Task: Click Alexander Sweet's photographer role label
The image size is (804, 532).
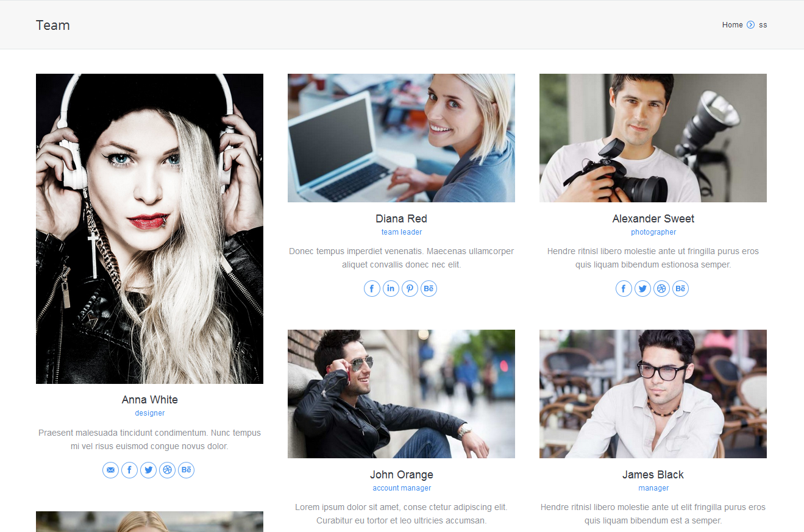Action: click(653, 232)
